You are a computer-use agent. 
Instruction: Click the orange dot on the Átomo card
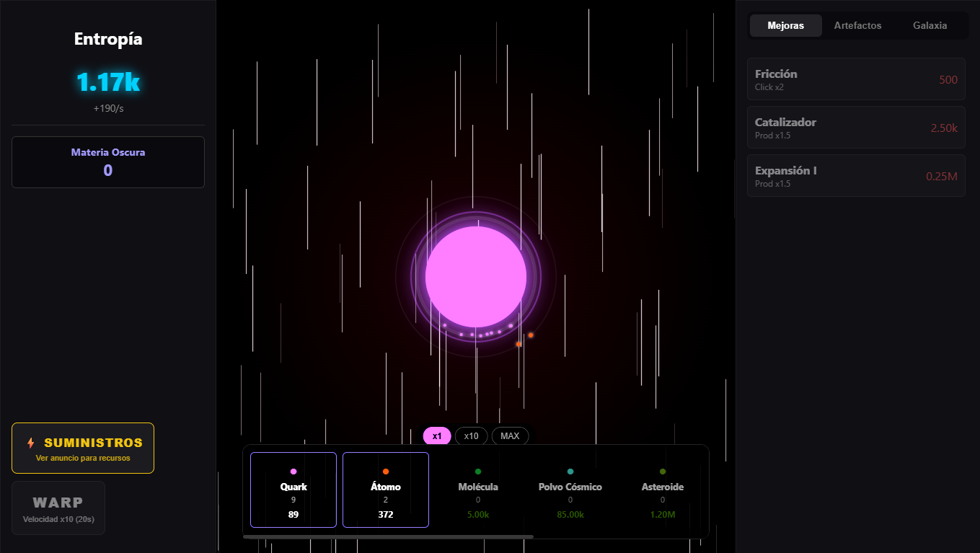(x=386, y=472)
